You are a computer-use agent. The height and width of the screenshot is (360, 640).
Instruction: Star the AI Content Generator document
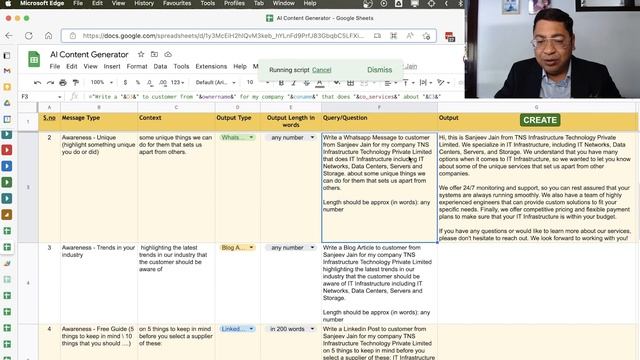[x=141, y=54]
